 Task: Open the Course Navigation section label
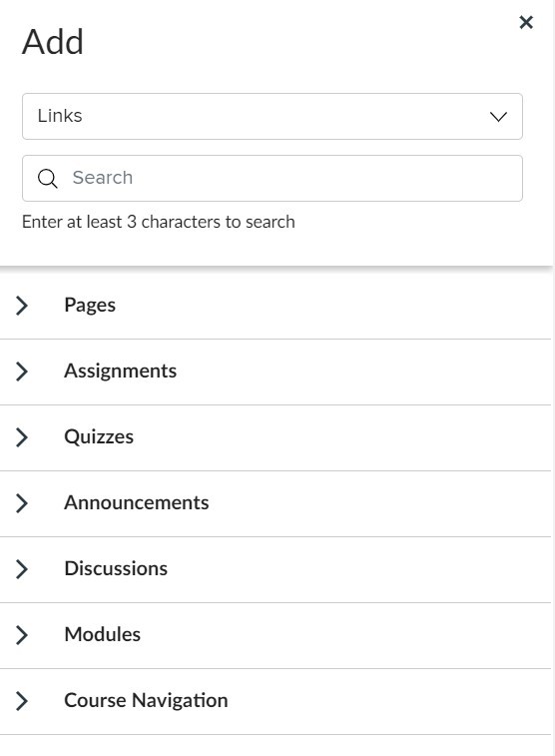click(146, 700)
